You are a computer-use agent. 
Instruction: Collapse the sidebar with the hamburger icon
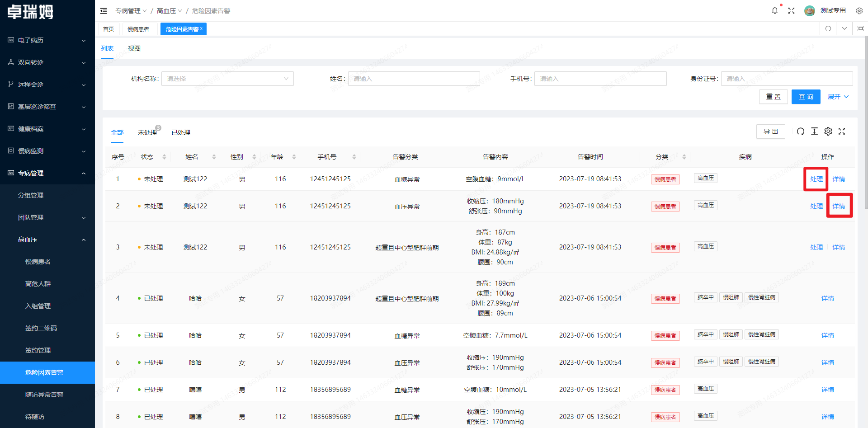[104, 11]
